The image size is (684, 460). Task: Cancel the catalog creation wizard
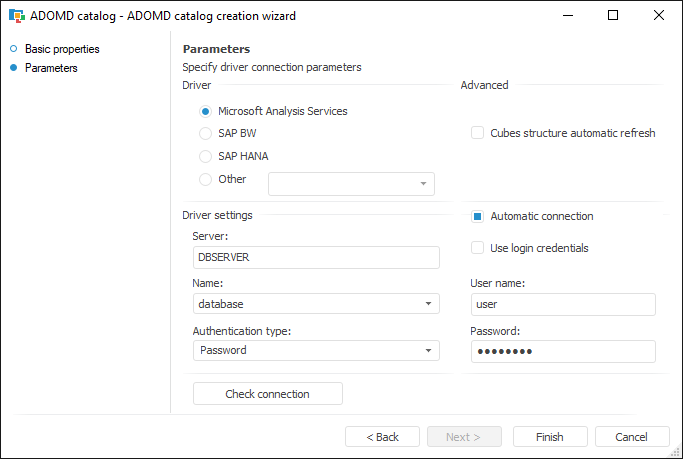point(632,437)
